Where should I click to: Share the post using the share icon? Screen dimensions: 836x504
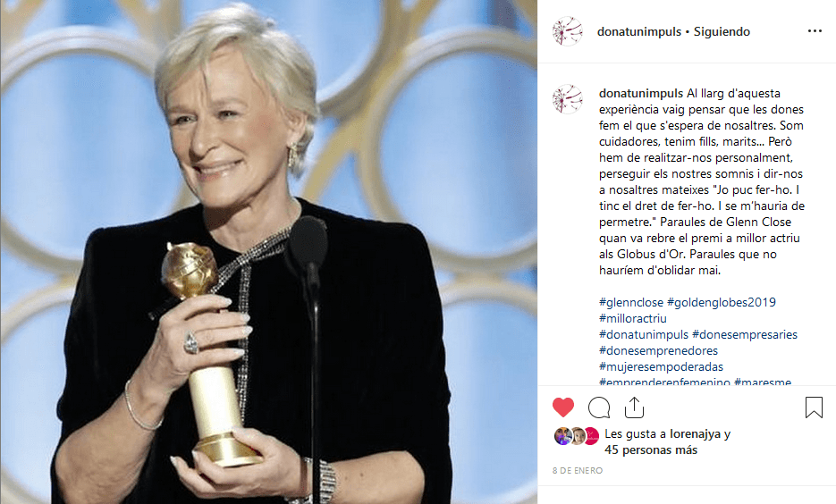(634, 407)
